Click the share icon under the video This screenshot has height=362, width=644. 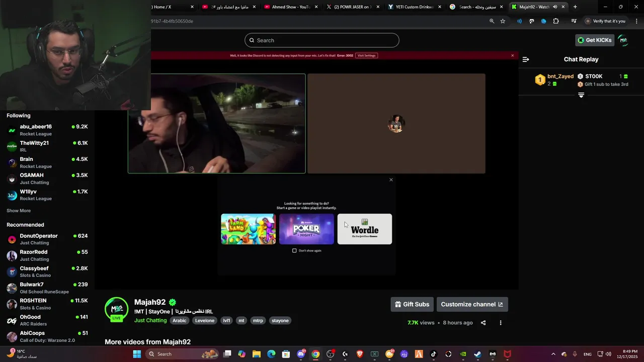click(483, 323)
